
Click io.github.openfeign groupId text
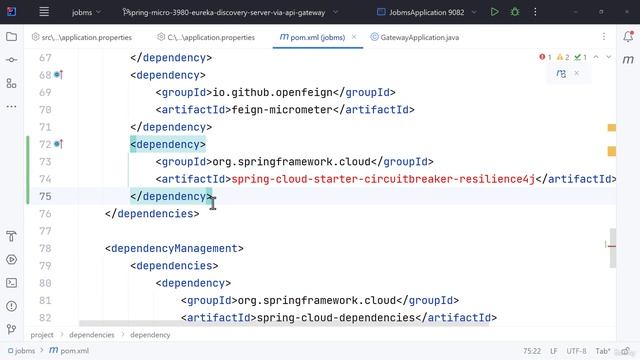tap(273, 93)
